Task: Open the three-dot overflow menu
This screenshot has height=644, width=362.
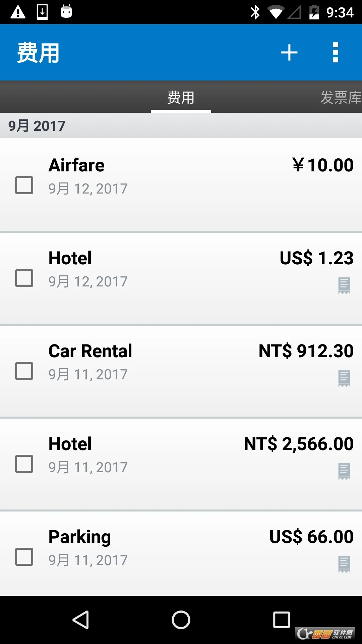Action: point(336,53)
